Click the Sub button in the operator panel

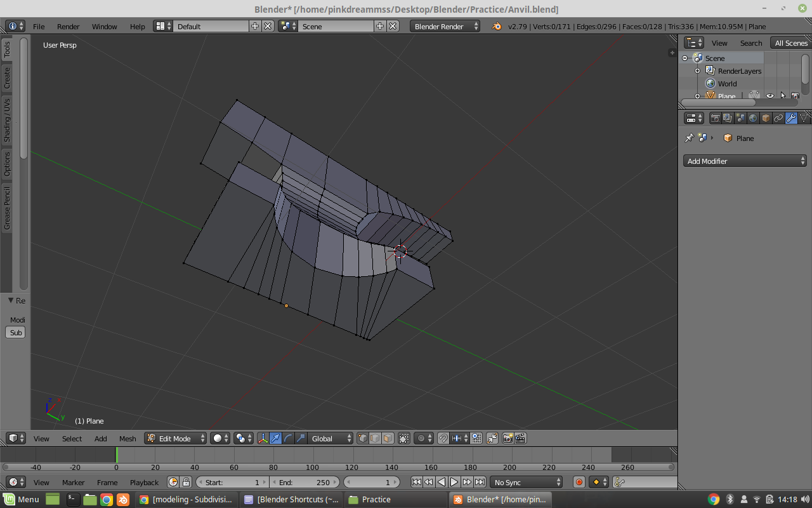(16, 332)
